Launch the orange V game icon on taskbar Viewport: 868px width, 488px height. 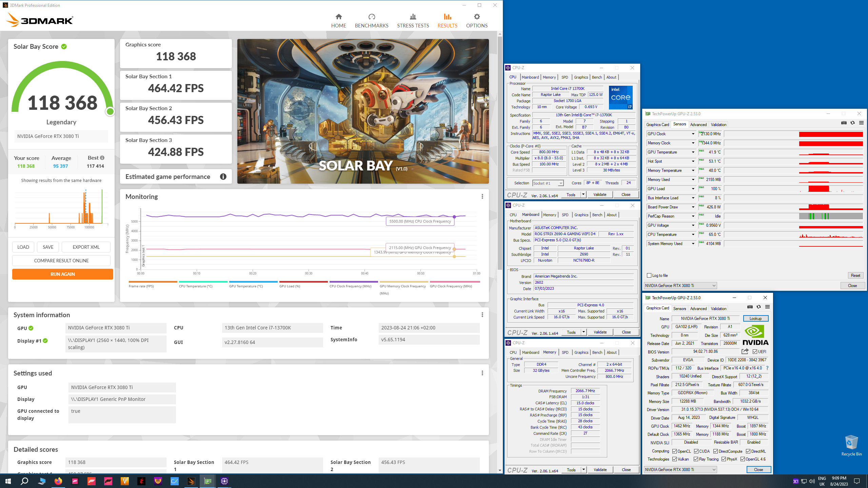coord(125,481)
